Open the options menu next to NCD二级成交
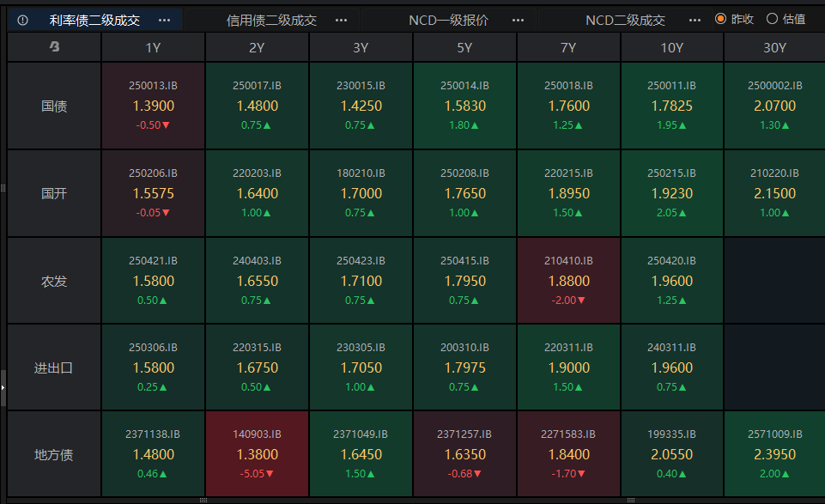 point(695,19)
